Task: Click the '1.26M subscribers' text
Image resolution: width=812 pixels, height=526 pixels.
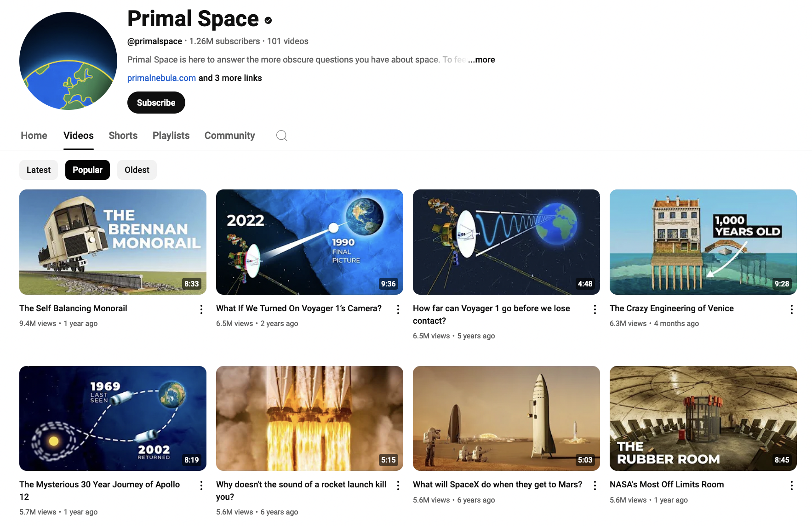Action: [225, 41]
